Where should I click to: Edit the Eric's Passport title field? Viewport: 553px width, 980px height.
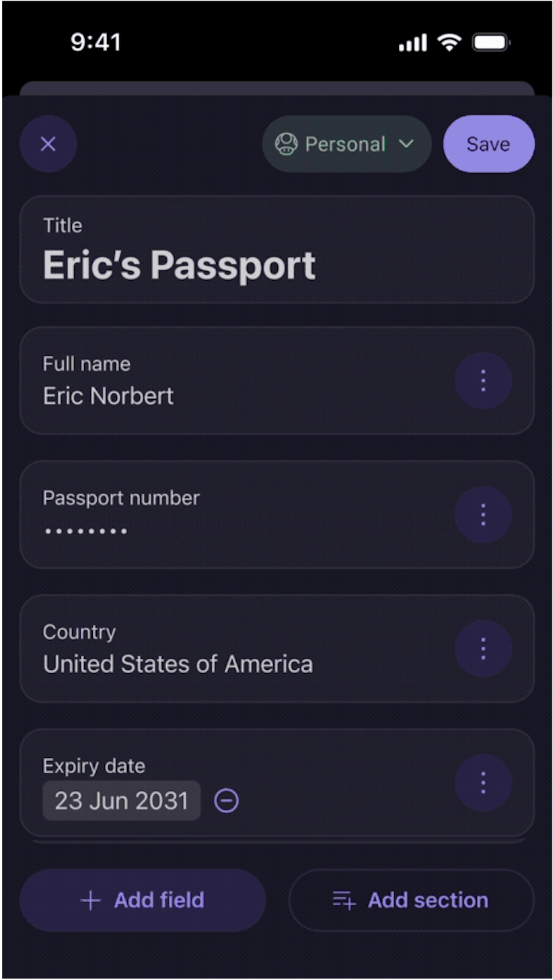coord(276,250)
